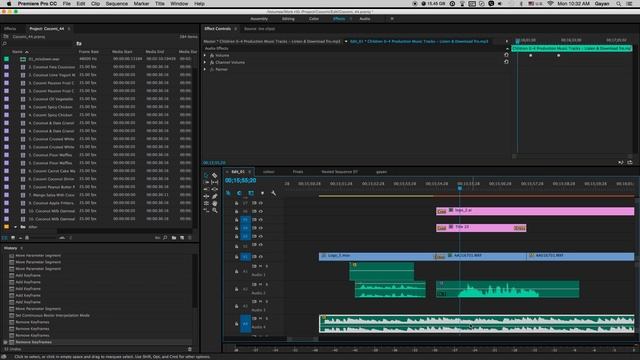
Task: Open the workspace overflow chevron menu
Action: 392,19
